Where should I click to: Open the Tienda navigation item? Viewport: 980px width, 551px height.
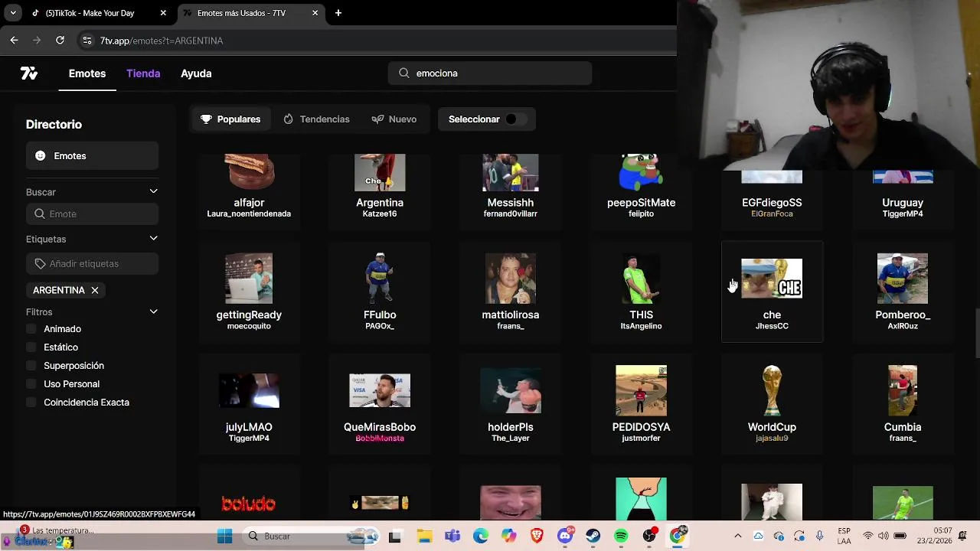pyautogui.click(x=143, y=73)
